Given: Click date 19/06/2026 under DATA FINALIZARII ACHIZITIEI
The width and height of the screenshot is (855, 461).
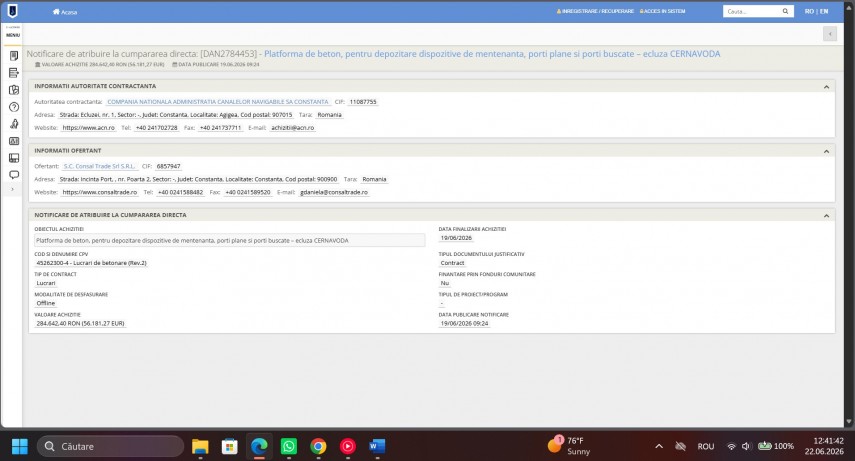Looking at the screenshot, I should tap(456, 238).
